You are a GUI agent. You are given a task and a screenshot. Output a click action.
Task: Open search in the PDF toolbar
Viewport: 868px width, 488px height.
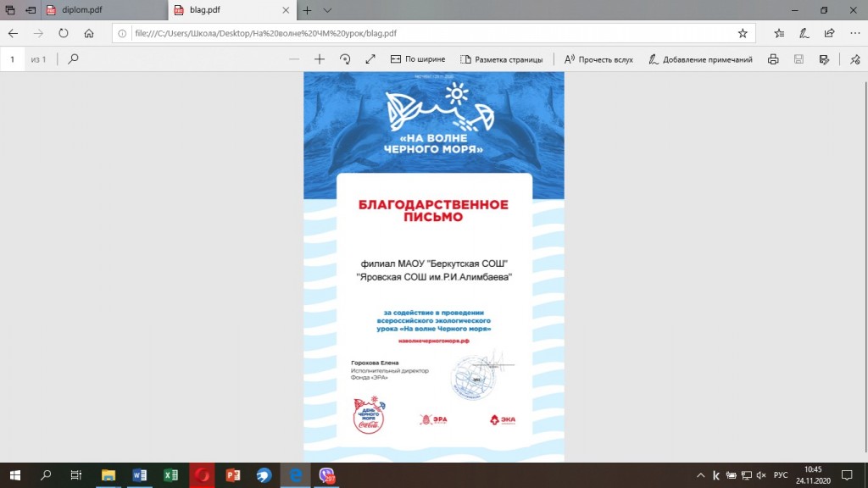[x=74, y=59]
